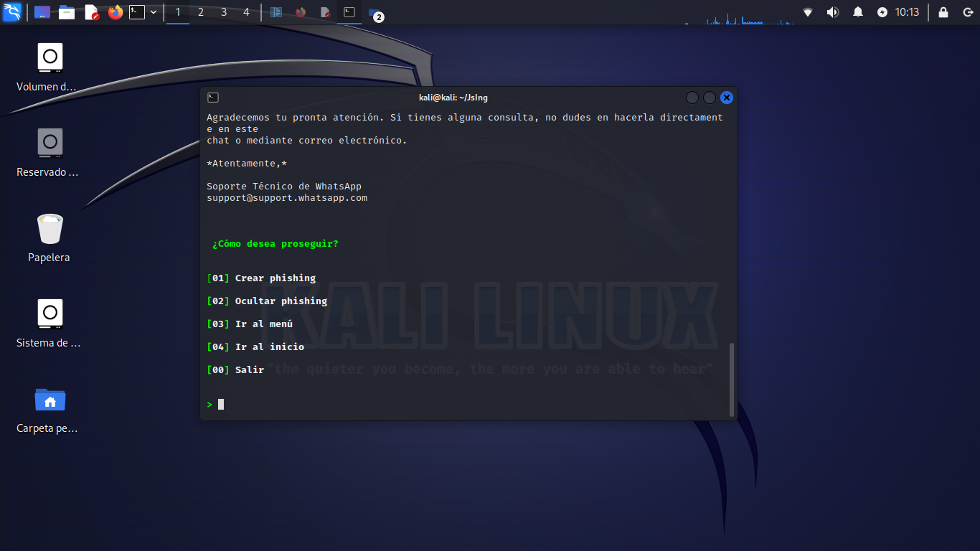Open the Kali applications menu

coord(12,12)
